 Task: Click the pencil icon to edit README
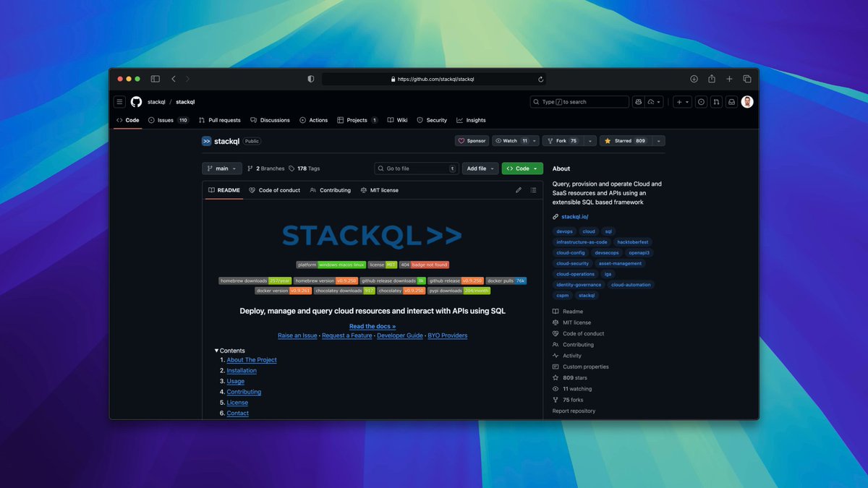click(519, 190)
